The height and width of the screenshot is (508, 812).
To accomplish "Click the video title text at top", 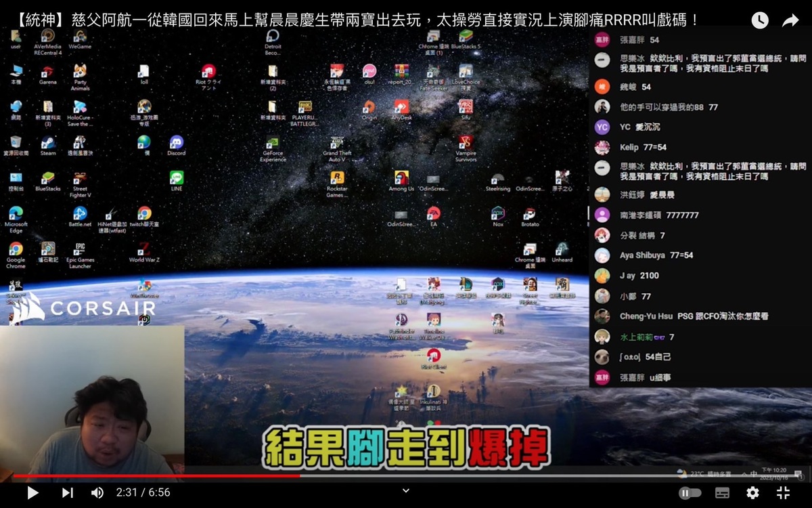I will click(x=356, y=20).
